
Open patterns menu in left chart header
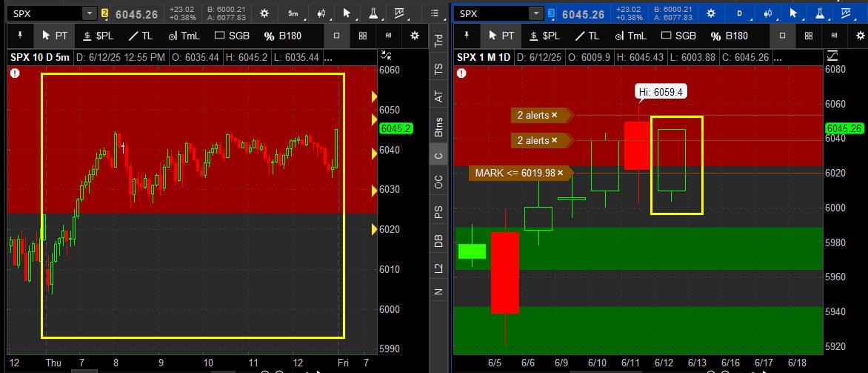coord(400,13)
